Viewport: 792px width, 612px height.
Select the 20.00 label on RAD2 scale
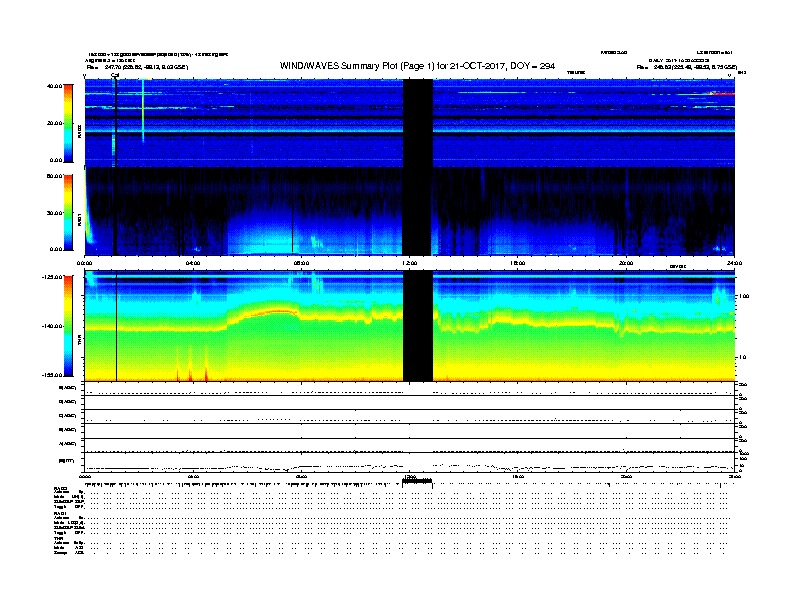(54, 123)
